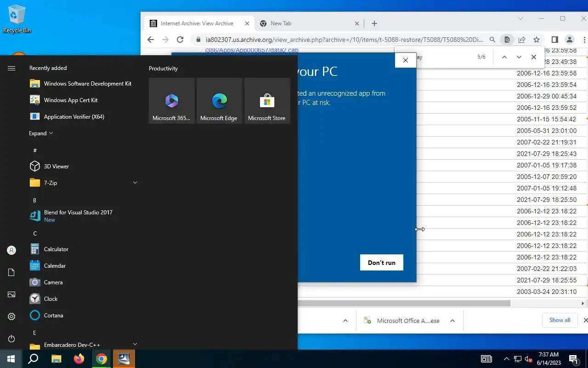
Task: Click the address bar URL
Action: click(x=344, y=40)
